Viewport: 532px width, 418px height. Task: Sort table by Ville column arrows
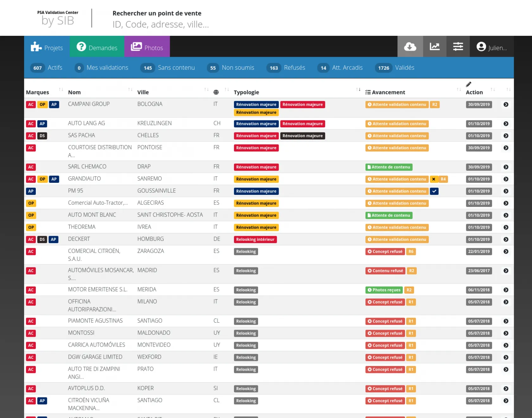[206, 90]
